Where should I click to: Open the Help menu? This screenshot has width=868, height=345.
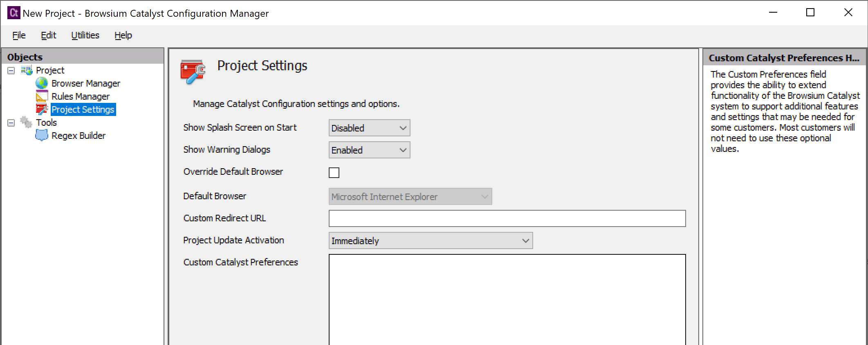click(x=123, y=36)
